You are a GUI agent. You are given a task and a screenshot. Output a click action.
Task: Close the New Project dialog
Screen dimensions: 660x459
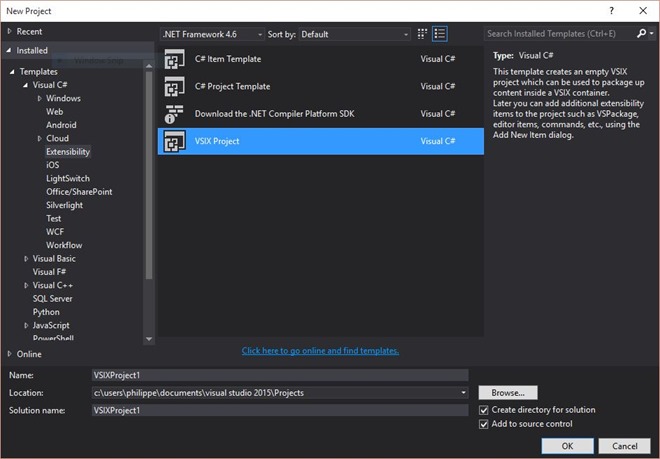click(x=643, y=11)
